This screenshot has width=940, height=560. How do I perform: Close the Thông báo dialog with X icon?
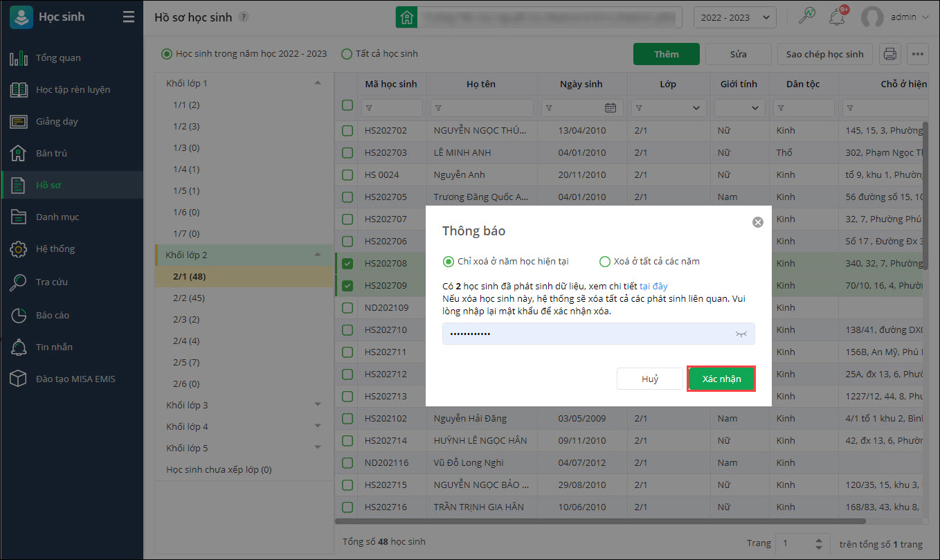758,222
